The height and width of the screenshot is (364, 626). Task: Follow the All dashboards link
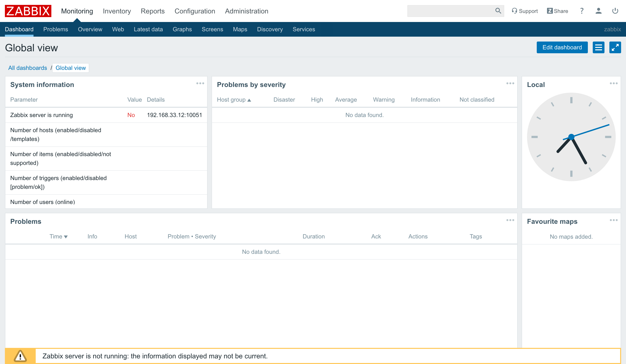(27, 68)
